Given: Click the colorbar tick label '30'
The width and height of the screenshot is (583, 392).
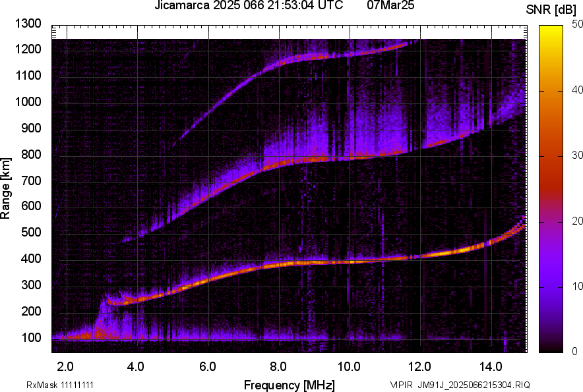Looking at the screenshot, I should point(577,155).
